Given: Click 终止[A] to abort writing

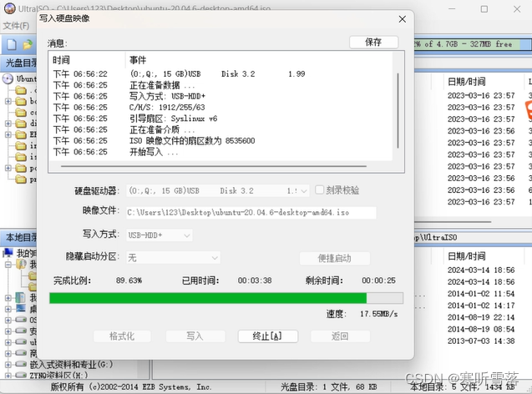Looking at the screenshot, I should click(268, 336).
